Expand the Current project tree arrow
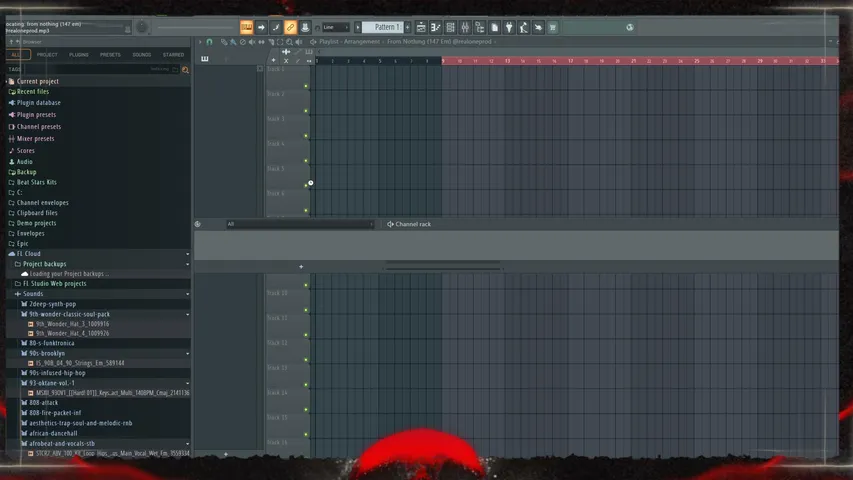 click(7, 81)
